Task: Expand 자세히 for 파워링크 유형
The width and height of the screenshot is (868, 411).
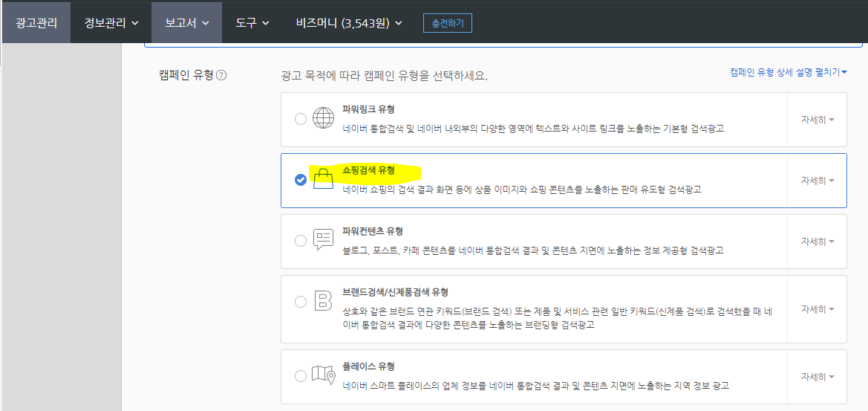Action: click(817, 119)
